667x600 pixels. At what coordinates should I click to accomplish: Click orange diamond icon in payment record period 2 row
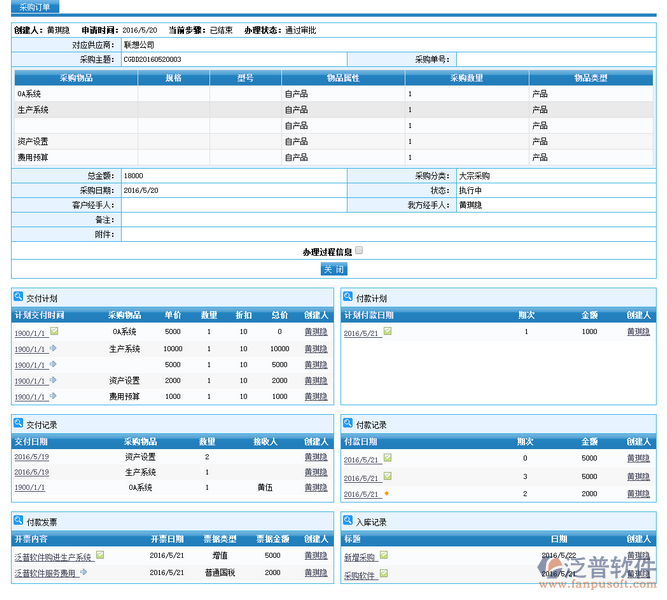(x=387, y=493)
